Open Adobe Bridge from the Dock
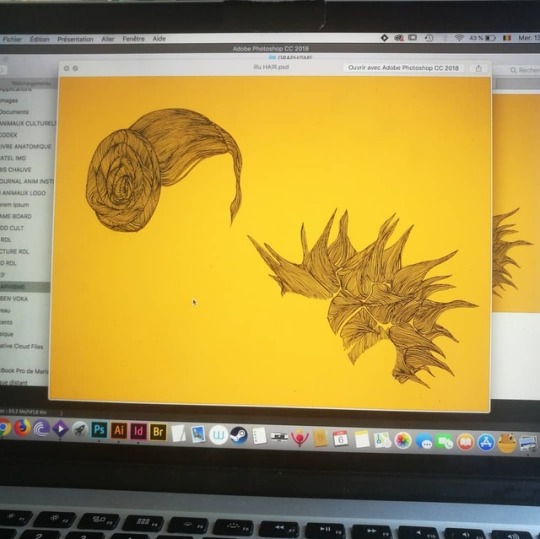The height and width of the screenshot is (539, 540). [158, 432]
